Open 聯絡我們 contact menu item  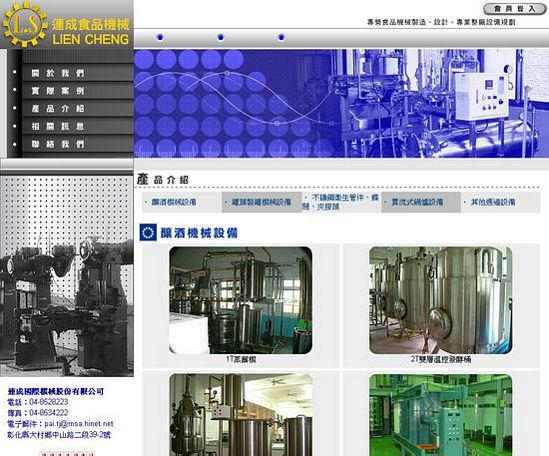pos(58,144)
